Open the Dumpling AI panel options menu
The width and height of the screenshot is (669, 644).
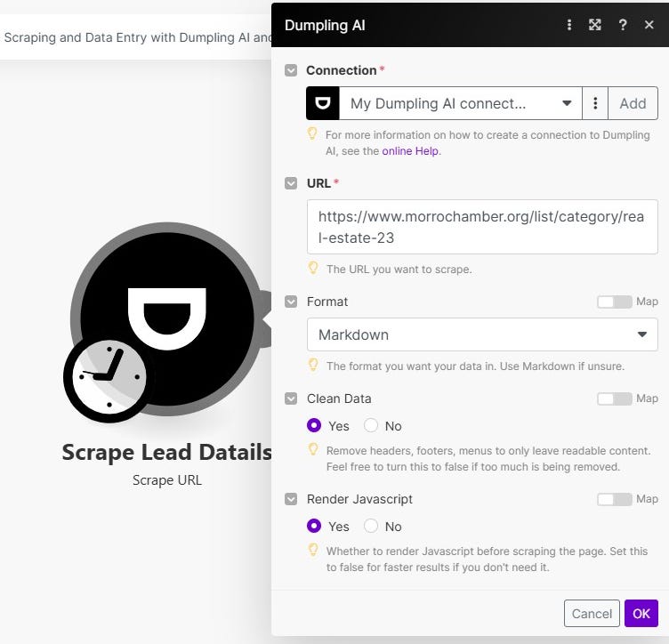(568, 25)
